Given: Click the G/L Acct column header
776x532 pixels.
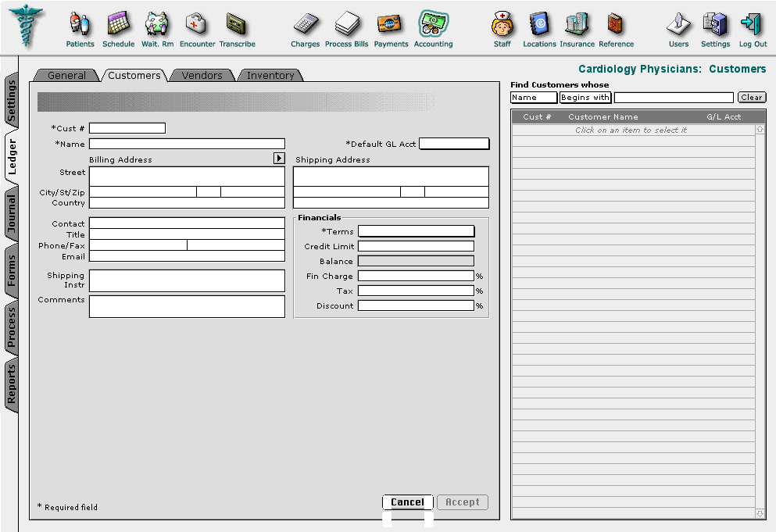Looking at the screenshot, I should (x=724, y=117).
